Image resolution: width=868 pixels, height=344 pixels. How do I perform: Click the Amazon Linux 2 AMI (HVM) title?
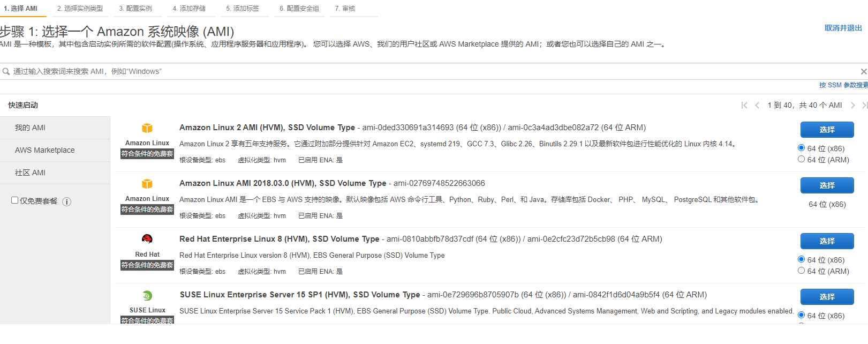(x=267, y=128)
